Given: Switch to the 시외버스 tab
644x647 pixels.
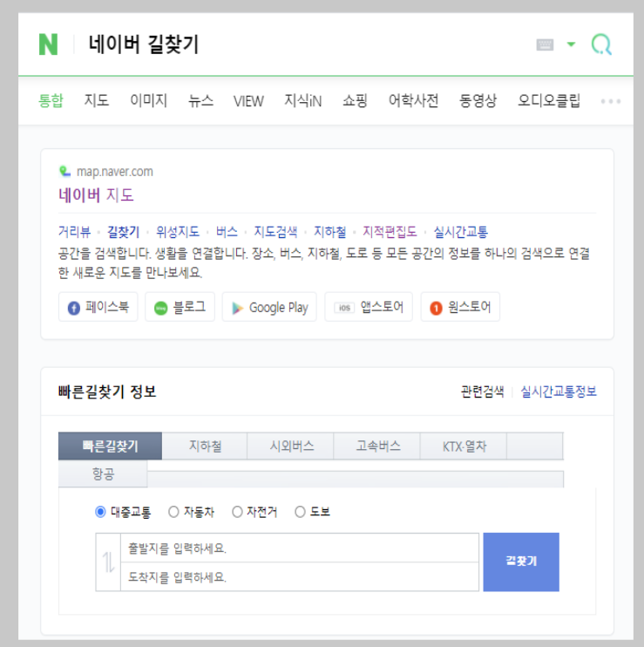Looking at the screenshot, I should point(291,446).
